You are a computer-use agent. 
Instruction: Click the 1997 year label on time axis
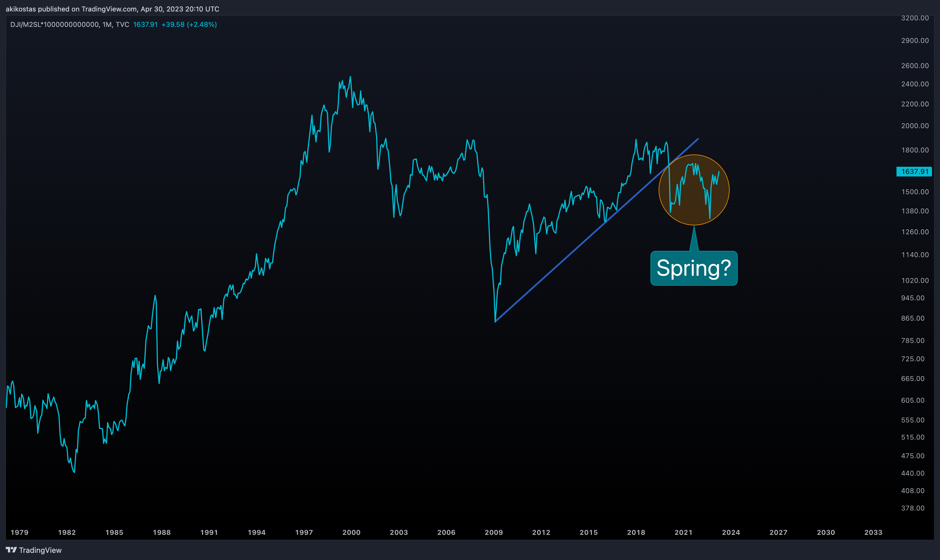tap(304, 533)
